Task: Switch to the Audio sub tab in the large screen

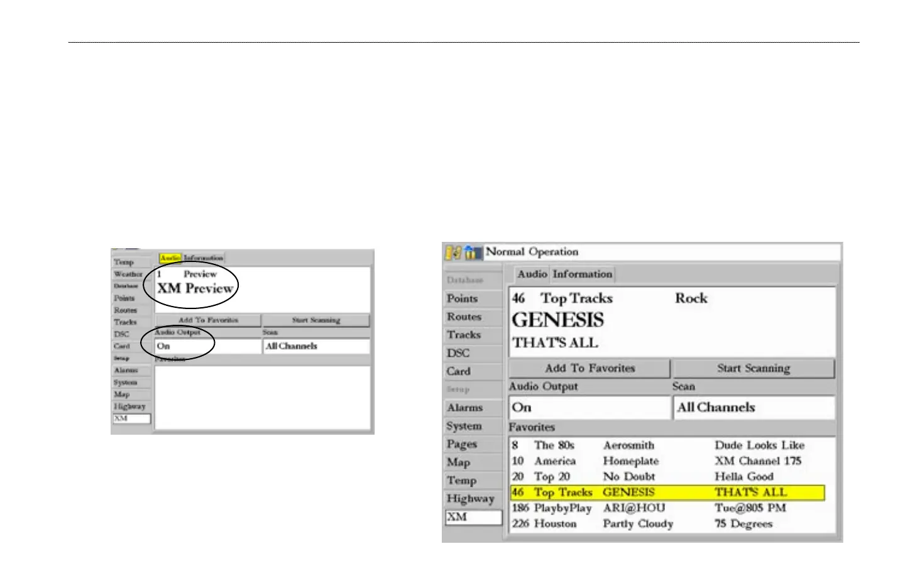Action: (x=532, y=275)
